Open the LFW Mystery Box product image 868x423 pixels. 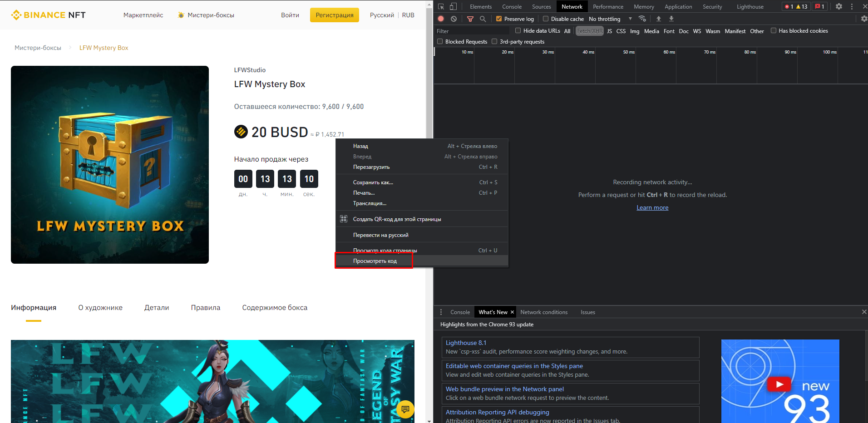(110, 165)
